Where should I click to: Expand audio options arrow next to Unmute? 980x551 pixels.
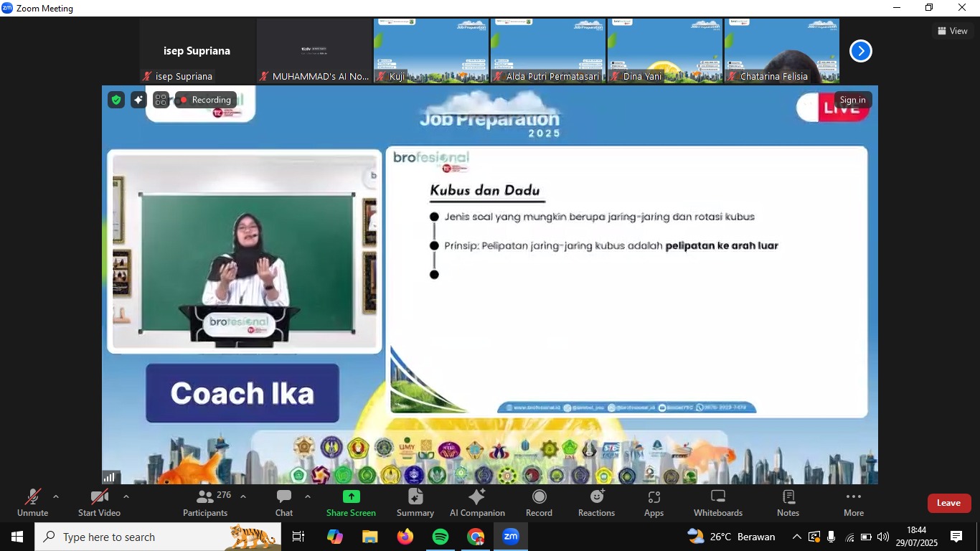point(56,496)
